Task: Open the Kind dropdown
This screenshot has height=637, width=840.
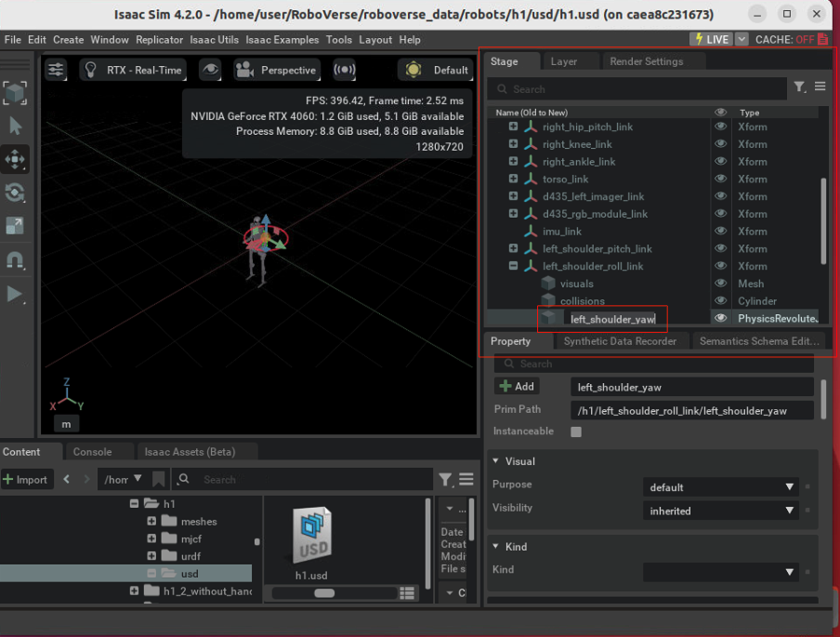Action: [x=720, y=572]
